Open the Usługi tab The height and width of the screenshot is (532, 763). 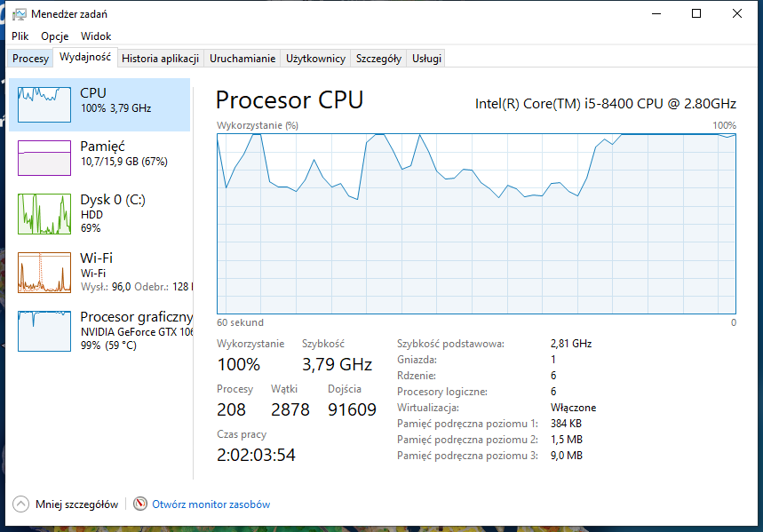click(x=426, y=59)
